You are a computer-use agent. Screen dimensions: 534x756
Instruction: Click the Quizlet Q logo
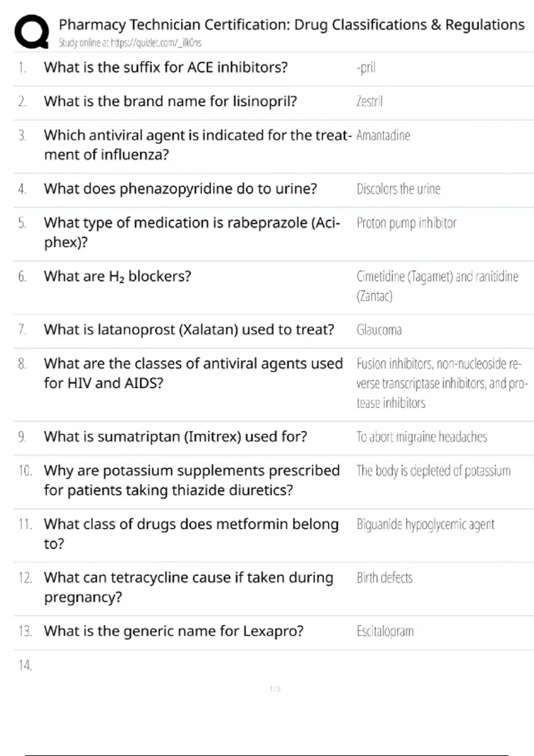[32, 32]
